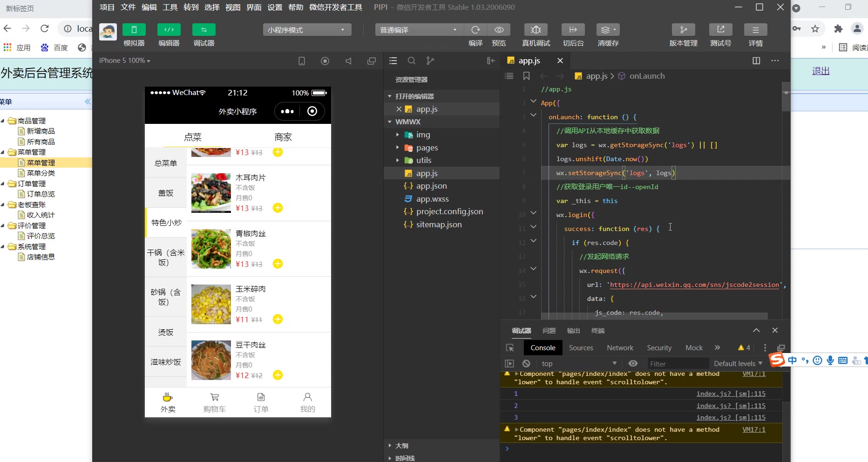This screenshot has width=868, height=462.
Task: Click the 测试号 test account icon
Action: click(x=721, y=30)
